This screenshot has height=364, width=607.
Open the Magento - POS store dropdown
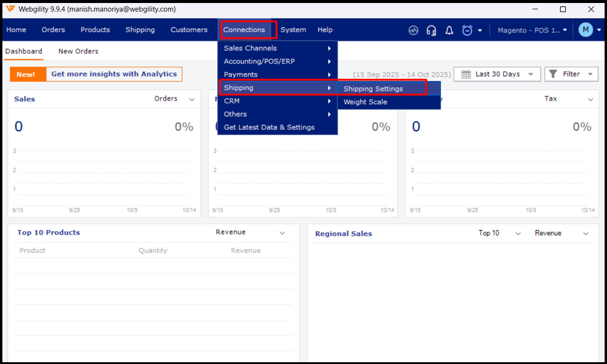coord(532,30)
